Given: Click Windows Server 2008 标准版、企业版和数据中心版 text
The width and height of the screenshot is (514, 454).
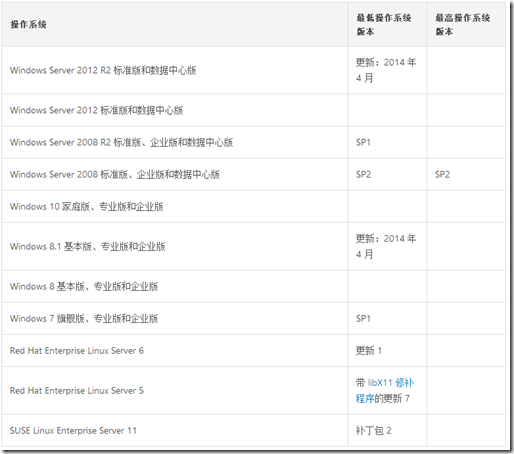Looking at the screenshot, I should pos(115,174).
